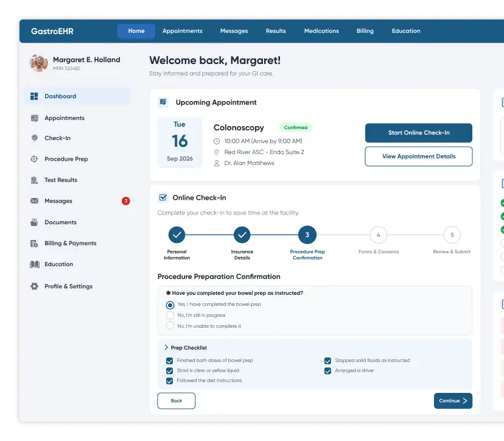Select 'No, I'm unable to complete it' option
Viewport: 504px width, 441px height.
(170, 325)
